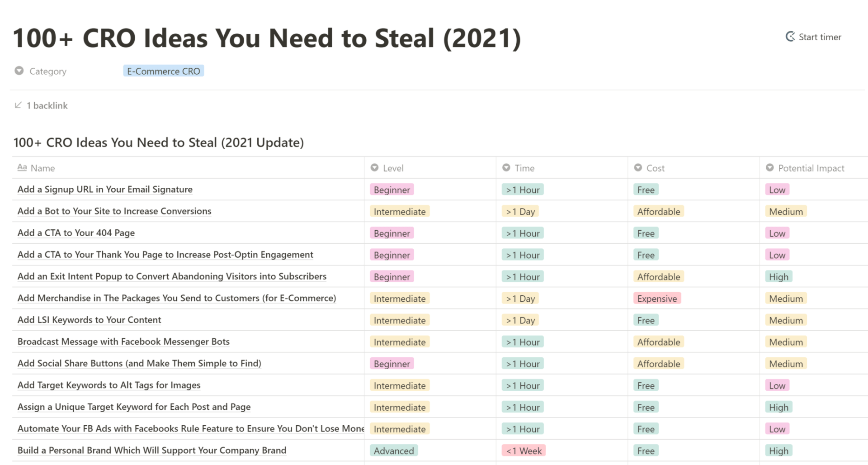The height and width of the screenshot is (465, 868).
Task: Click the Start timer clock icon
Action: (x=790, y=37)
